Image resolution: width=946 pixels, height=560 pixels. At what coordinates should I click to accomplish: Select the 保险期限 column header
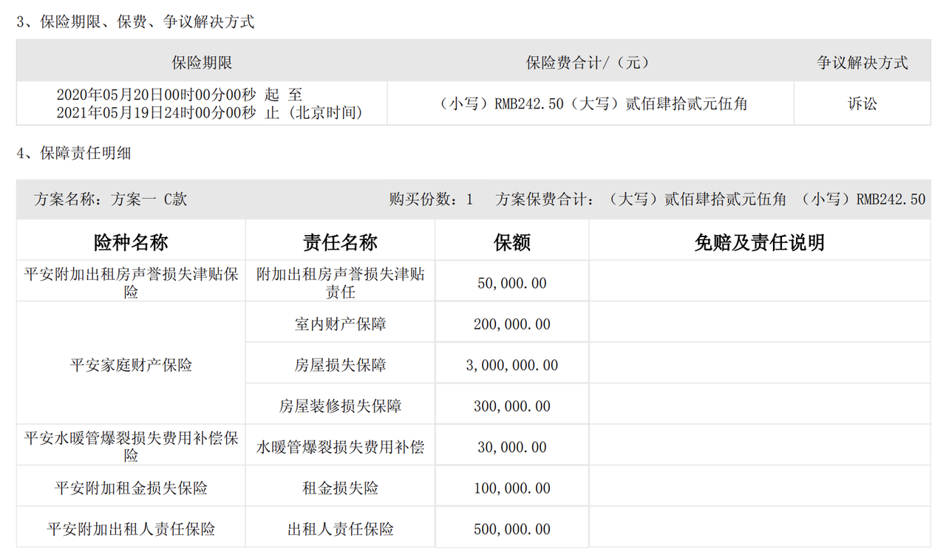(202, 63)
